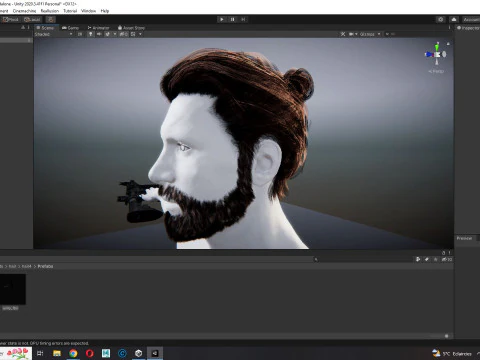Open hierarchy panel kebab options menu
This screenshot has width=480, height=360.
pyautogui.click(x=29, y=27)
